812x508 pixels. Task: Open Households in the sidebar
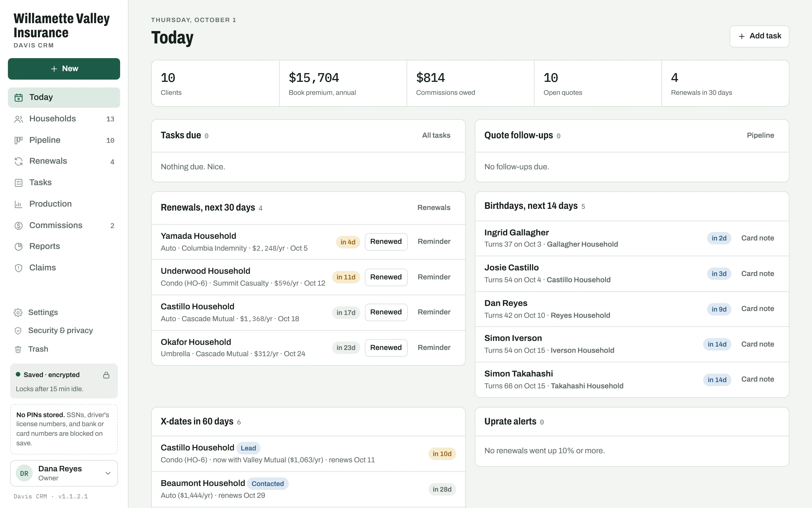(x=64, y=119)
